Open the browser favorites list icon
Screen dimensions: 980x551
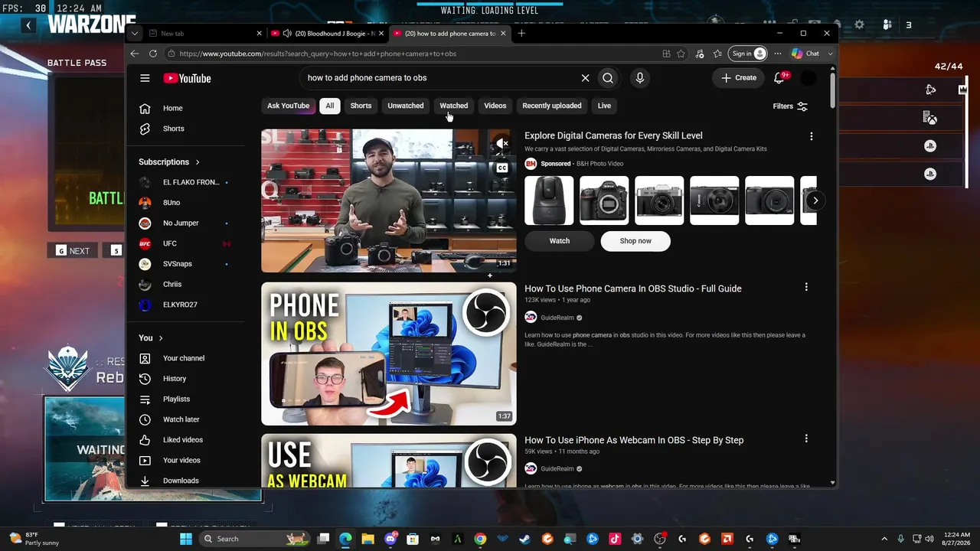tap(717, 54)
